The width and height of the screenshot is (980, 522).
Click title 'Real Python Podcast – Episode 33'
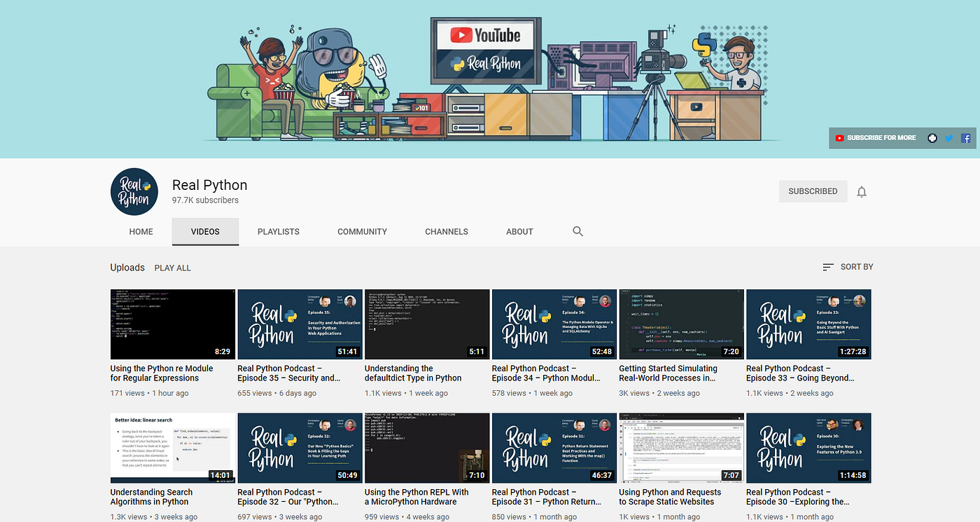[x=800, y=373]
